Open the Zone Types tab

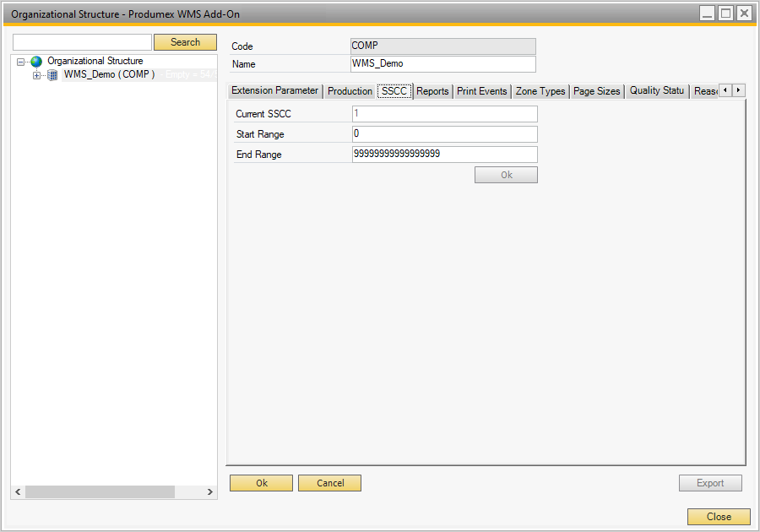pyautogui.click(x=540, y=91)
